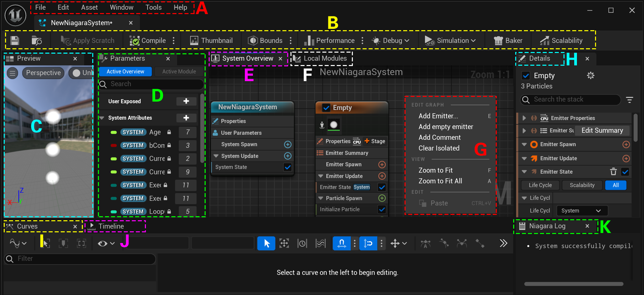Open the curve view options eye dropdown
644x295 pixels.
click(106, 243)
